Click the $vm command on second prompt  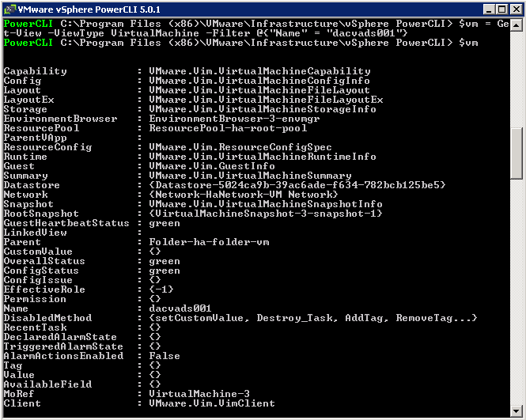(x=468, y=43)
